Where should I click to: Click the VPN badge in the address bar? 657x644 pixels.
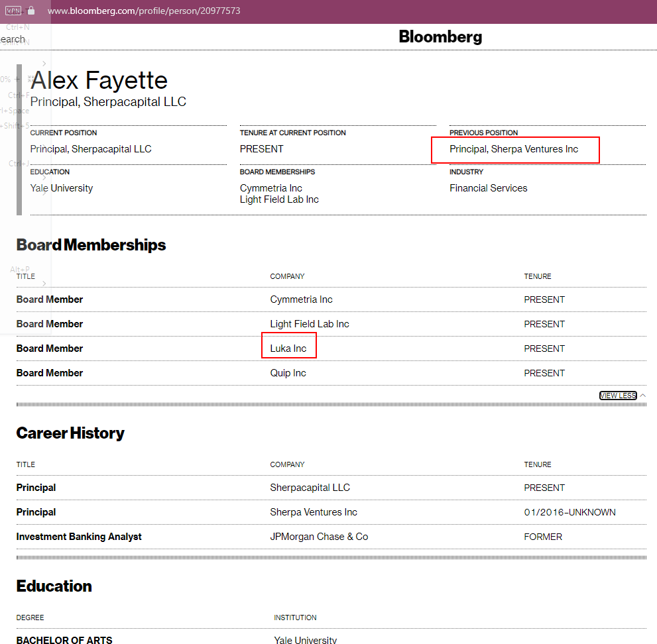tap(13, 11)
